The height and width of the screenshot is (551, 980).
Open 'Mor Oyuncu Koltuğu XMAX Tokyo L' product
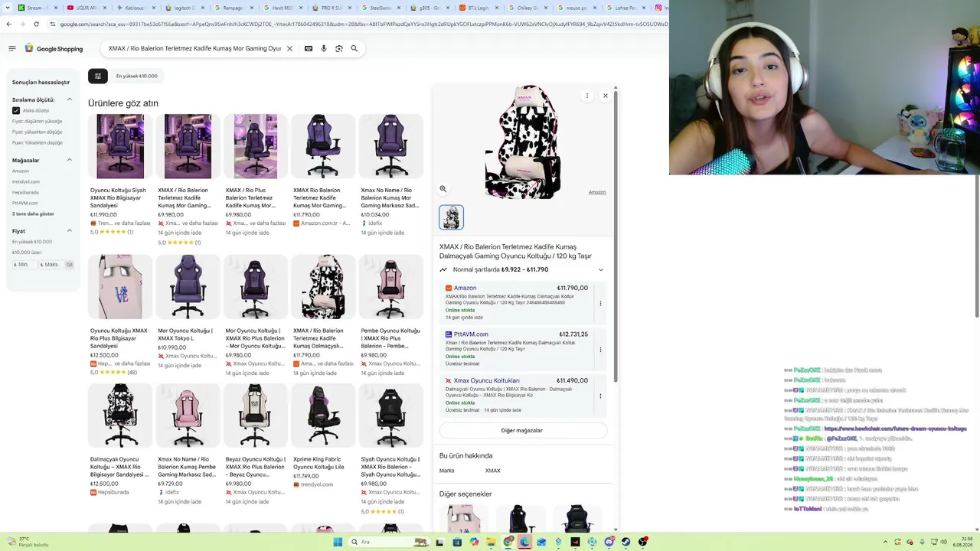[x=188, y=312]
